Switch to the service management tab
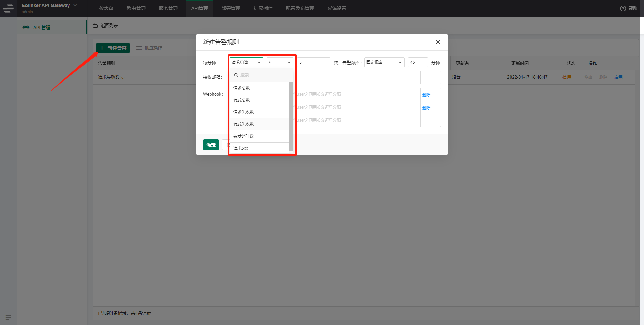The image size is (644, 325). (x=168, y=8)
